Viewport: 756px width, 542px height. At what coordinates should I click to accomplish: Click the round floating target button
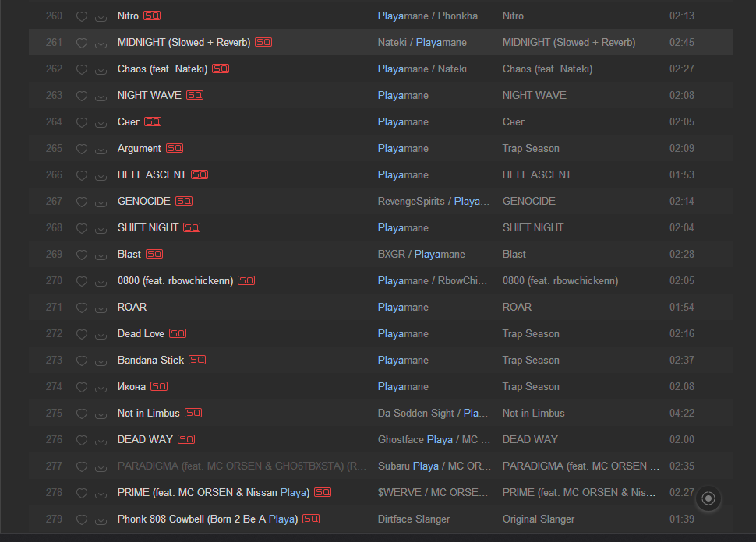point(708,498)
